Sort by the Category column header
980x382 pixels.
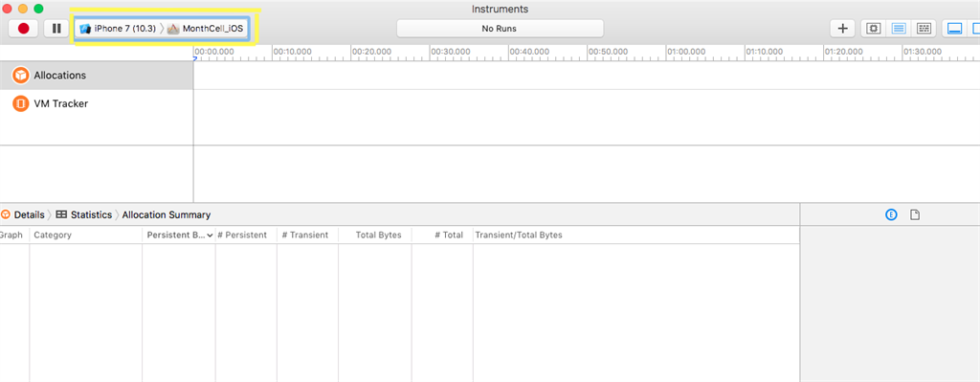[x=85, y=236]
